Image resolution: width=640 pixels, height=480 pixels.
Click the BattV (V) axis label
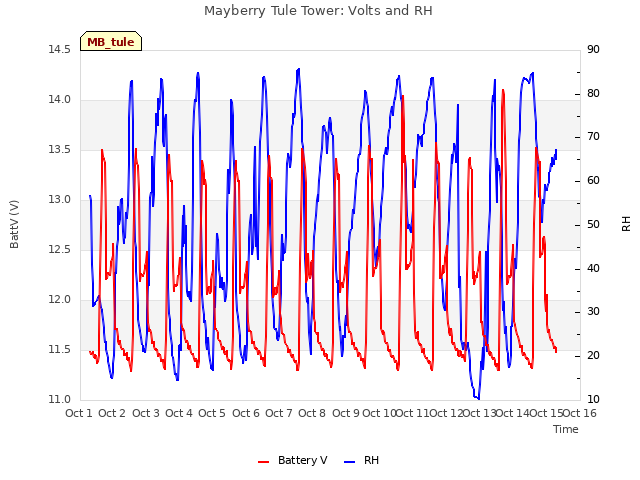point(14,224)
